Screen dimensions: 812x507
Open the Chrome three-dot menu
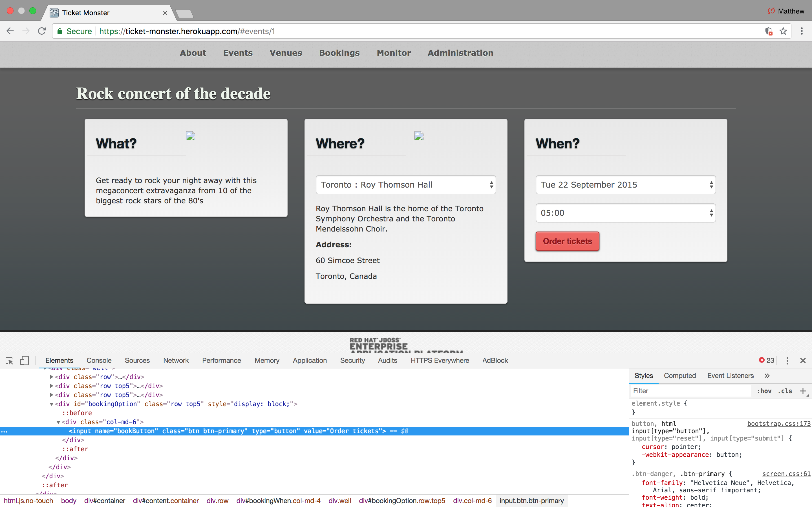(802, 31)
